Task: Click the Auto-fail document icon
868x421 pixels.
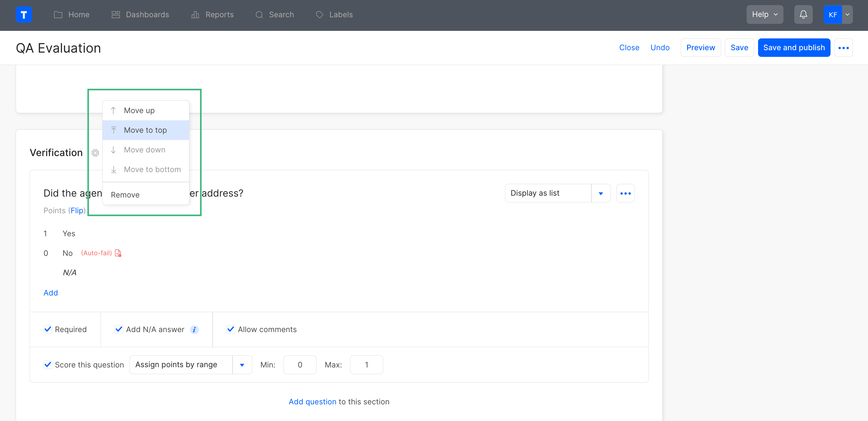Action: click(118, 253)
